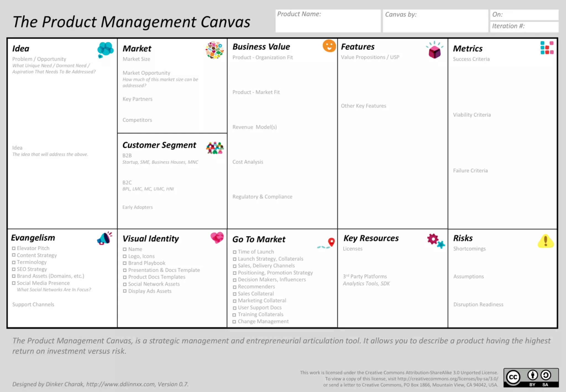566x392 pixels.
Task: Check the Sales, Delivery Channels box
Action: click(234, 266)
